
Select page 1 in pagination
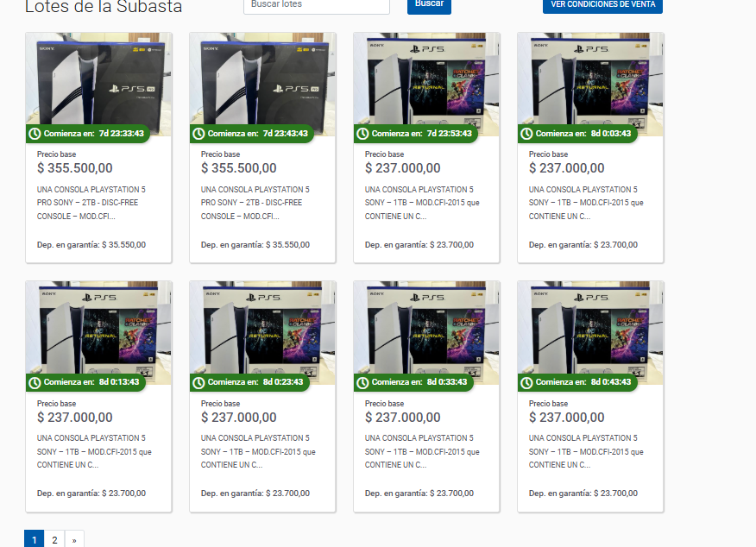[x=35, y=539]
